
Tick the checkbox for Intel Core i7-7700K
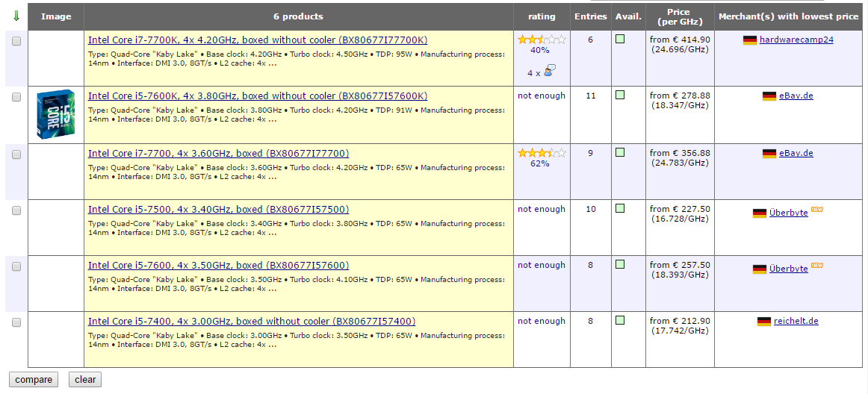click(16, 42)
